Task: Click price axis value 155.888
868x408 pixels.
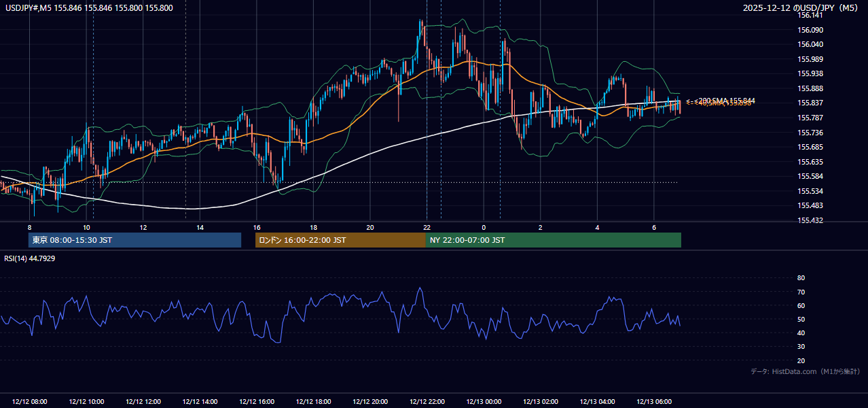Action: pyautogui.click(x=811, y=88)
